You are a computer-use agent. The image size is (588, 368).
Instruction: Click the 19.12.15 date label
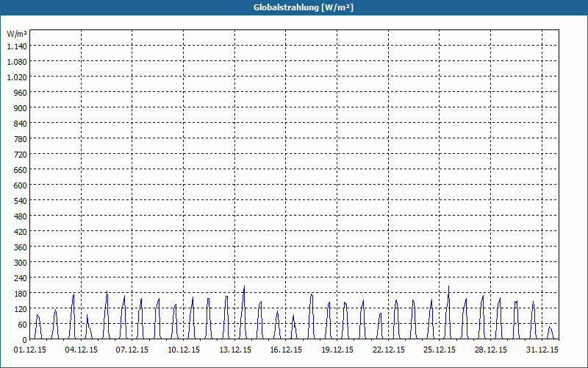337,350
